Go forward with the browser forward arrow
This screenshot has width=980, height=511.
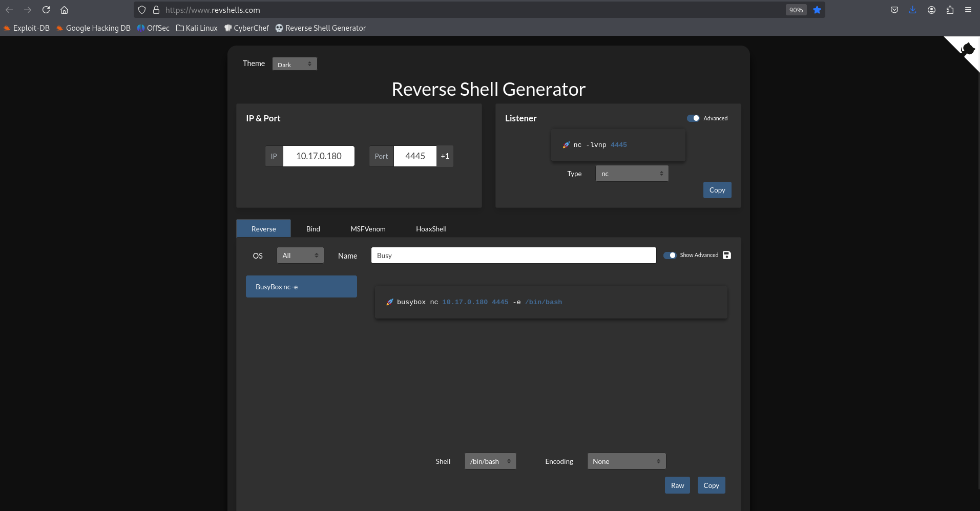point(28,10)
